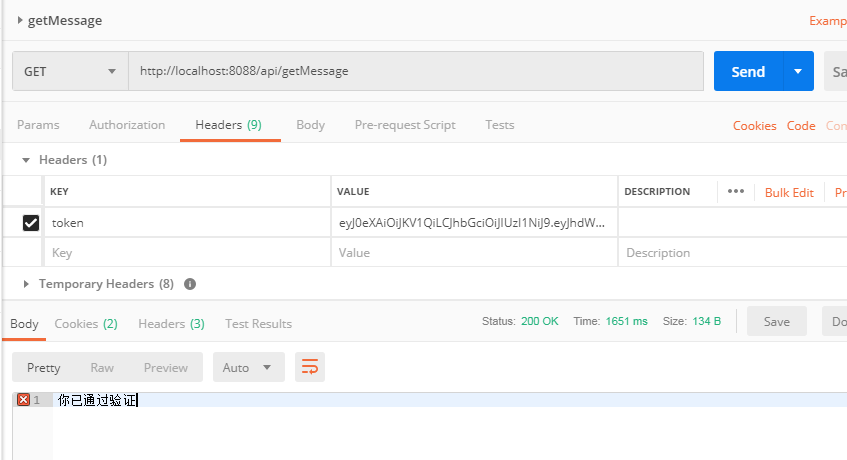Open the three-dots column options menu

pos(736,191)
